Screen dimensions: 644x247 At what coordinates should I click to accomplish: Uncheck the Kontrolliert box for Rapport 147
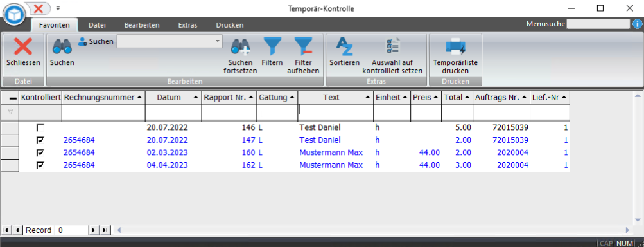(x=40, y=140)
